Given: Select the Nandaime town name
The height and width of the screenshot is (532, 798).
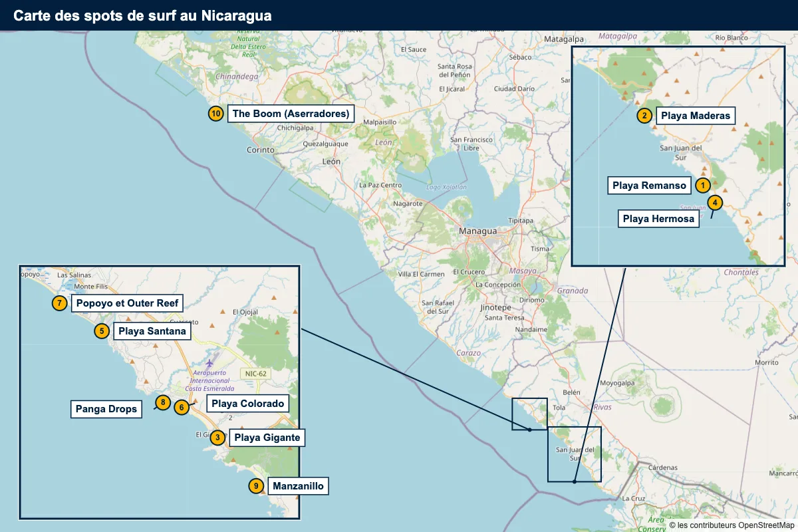Looking at the screenshot, I should pos(531,329).
